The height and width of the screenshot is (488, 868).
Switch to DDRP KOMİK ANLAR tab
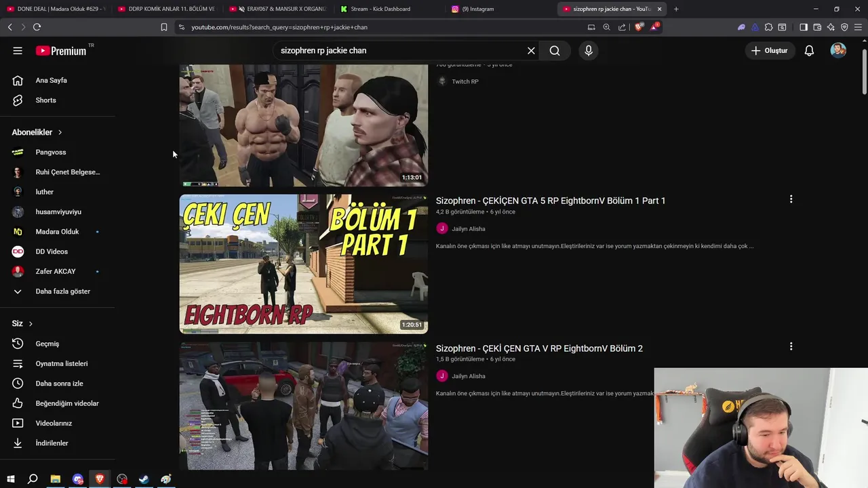point(167,9)
